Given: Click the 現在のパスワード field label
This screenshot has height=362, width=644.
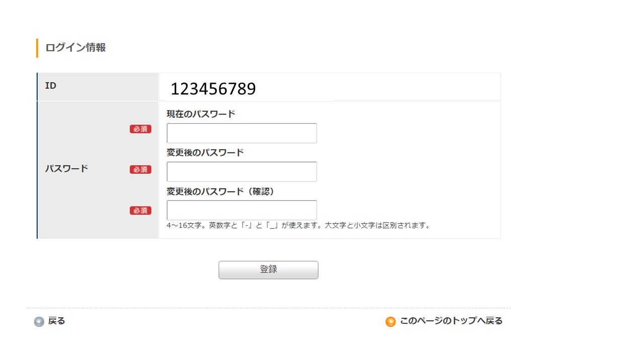Looking at the screenshot, I should coord(201,114).
